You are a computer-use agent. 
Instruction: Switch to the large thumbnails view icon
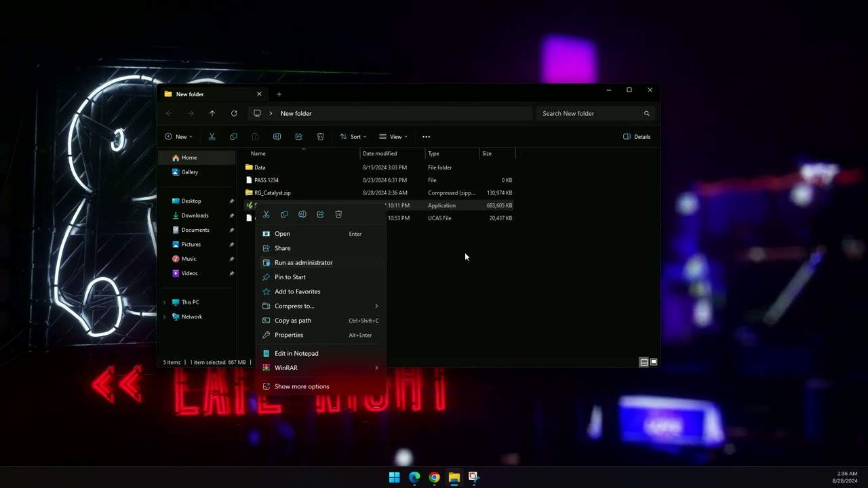(x=654, y=362)
